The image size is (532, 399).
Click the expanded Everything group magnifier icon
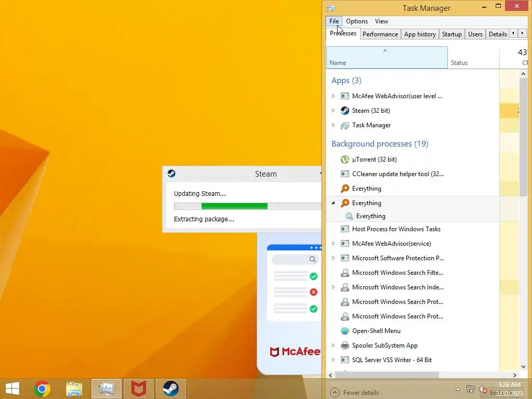[x=345, y=203]
